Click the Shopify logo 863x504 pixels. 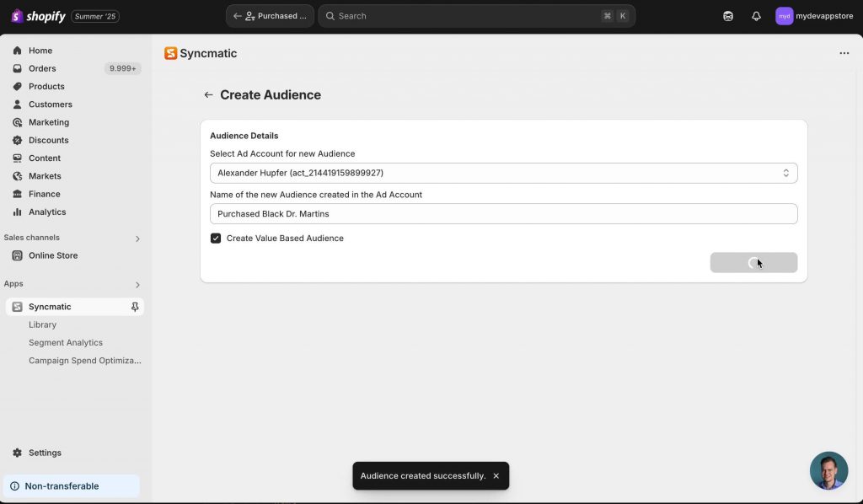38,16
